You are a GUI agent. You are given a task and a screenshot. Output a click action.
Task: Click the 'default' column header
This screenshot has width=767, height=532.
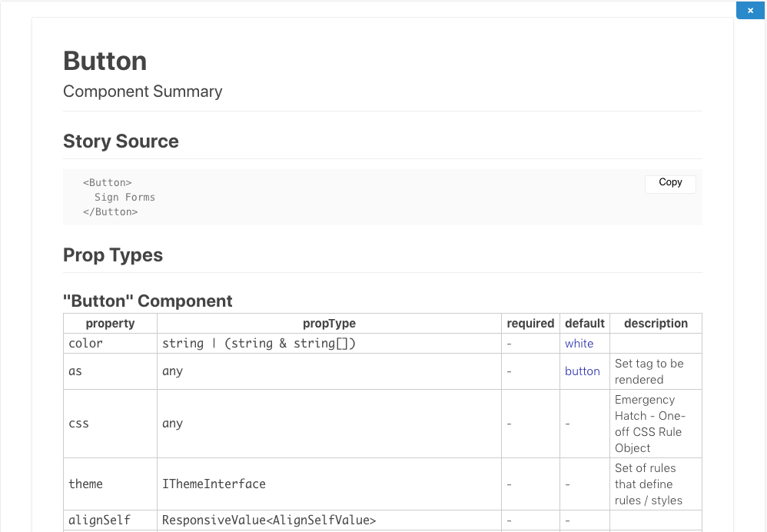coord(585,324)
